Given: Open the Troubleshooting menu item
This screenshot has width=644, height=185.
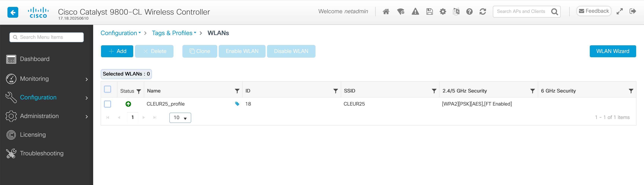Looking at the screenshot, I should [42, 153].
